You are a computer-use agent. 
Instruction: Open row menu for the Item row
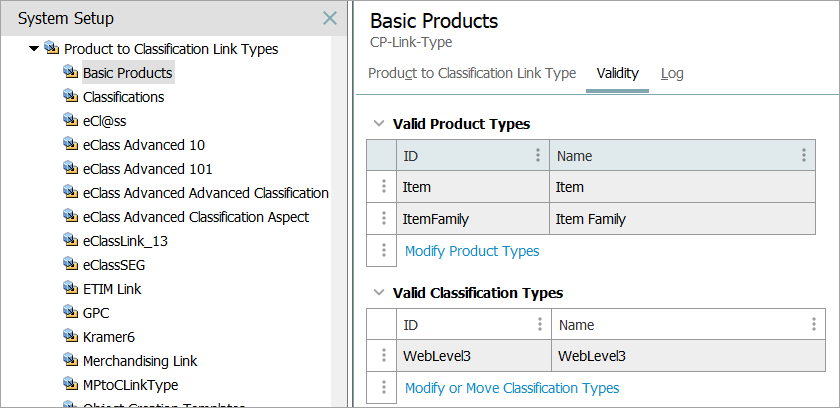coord(384,186)
